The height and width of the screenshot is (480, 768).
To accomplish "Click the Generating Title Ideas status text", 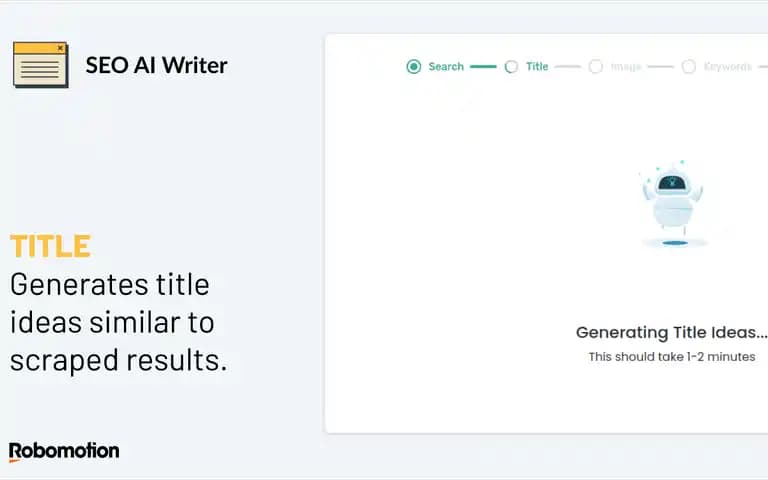I will 672,333.
